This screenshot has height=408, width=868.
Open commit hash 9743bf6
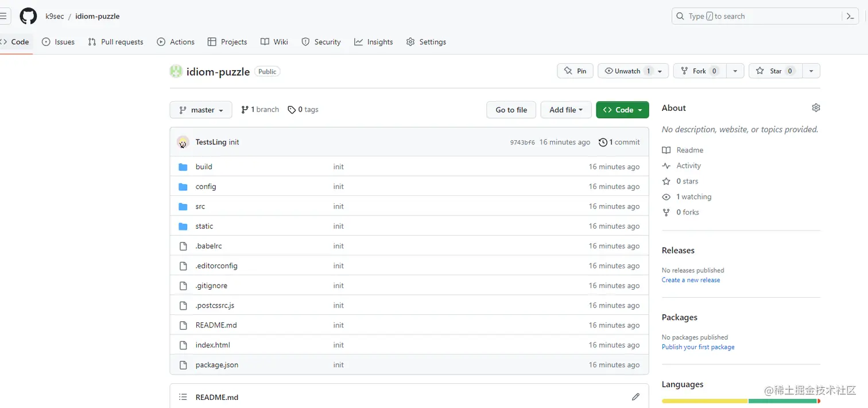coord(522,143)
